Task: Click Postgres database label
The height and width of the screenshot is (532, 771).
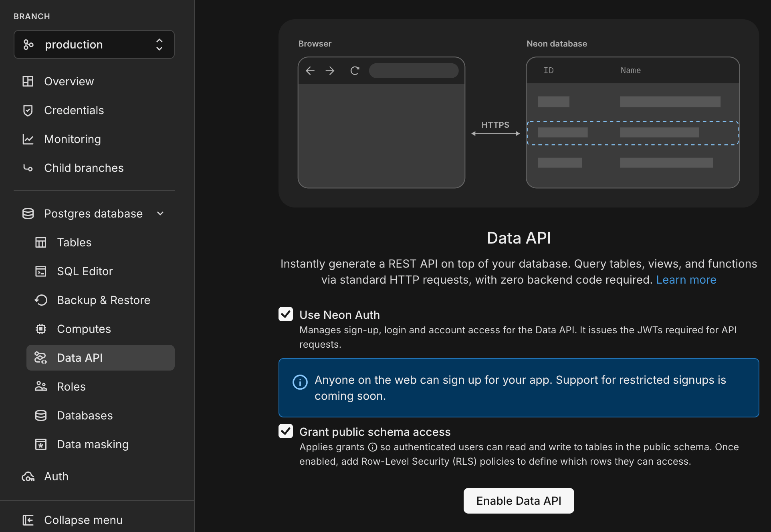Action: (x=93, y=214)
